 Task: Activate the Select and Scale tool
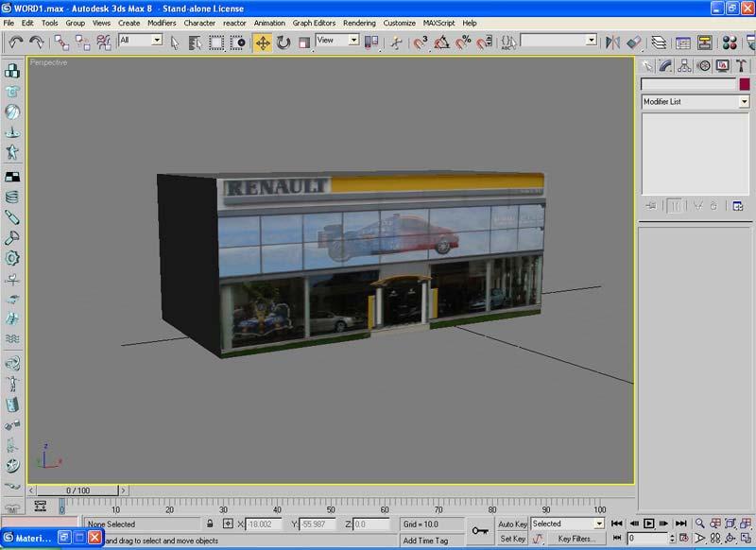pyautogui.click(x=303, y=43)
